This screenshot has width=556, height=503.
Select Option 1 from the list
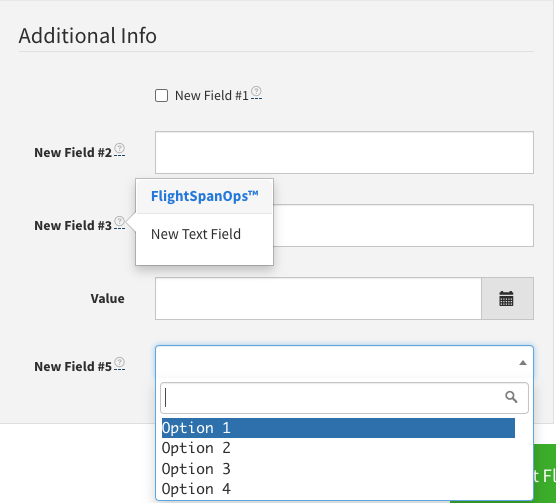338,428
